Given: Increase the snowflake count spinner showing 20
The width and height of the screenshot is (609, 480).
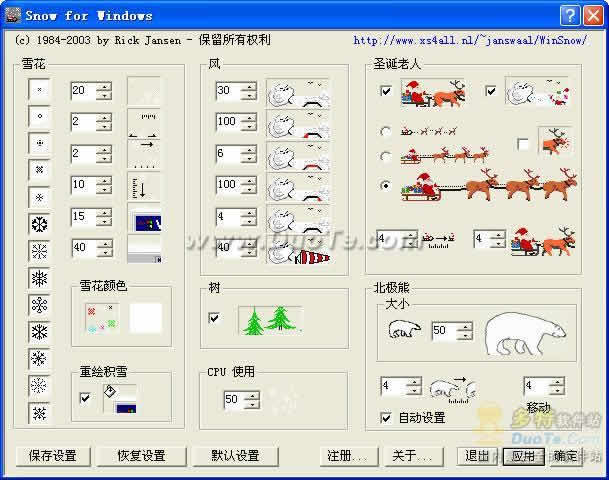Looking at the screenshot, I should [x=104, y=86].
